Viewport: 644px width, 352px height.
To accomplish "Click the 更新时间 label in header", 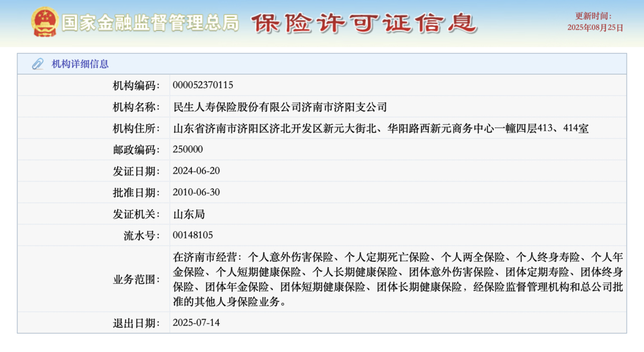I will tap(593, 16).
